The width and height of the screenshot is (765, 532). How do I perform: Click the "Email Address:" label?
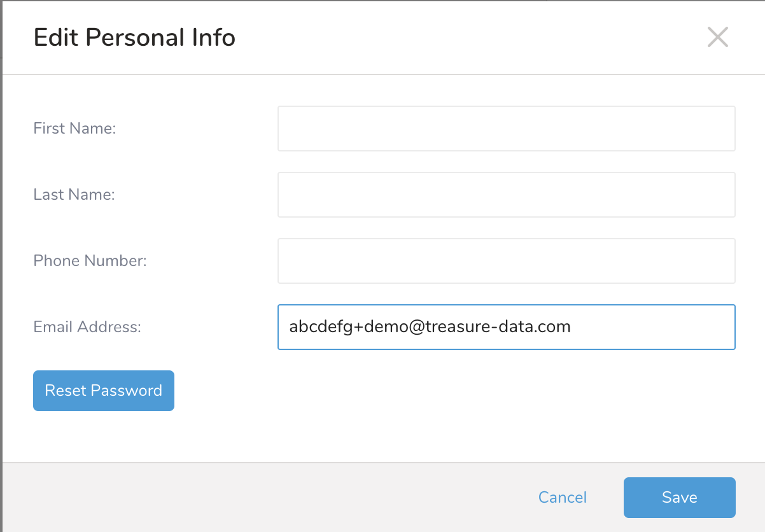87,327
